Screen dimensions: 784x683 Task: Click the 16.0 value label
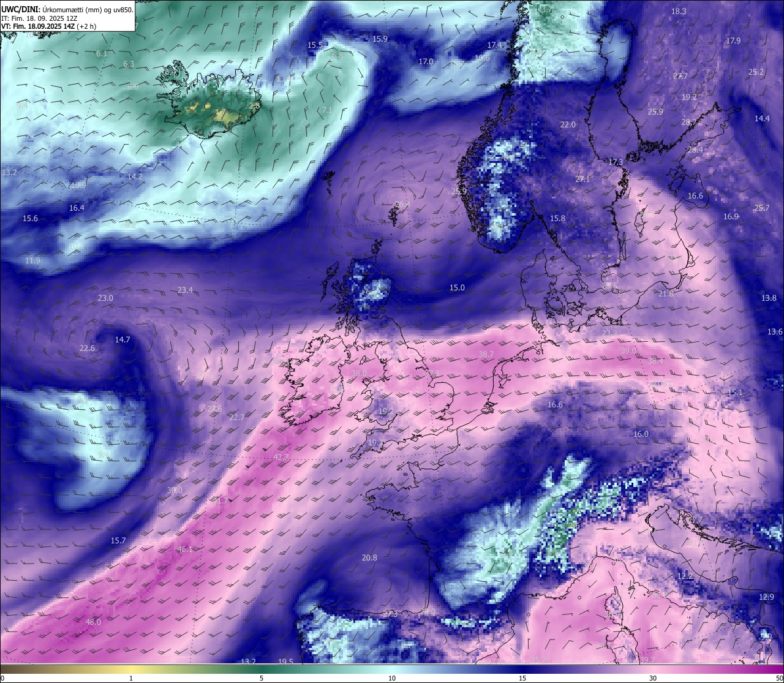coord(641,434)
